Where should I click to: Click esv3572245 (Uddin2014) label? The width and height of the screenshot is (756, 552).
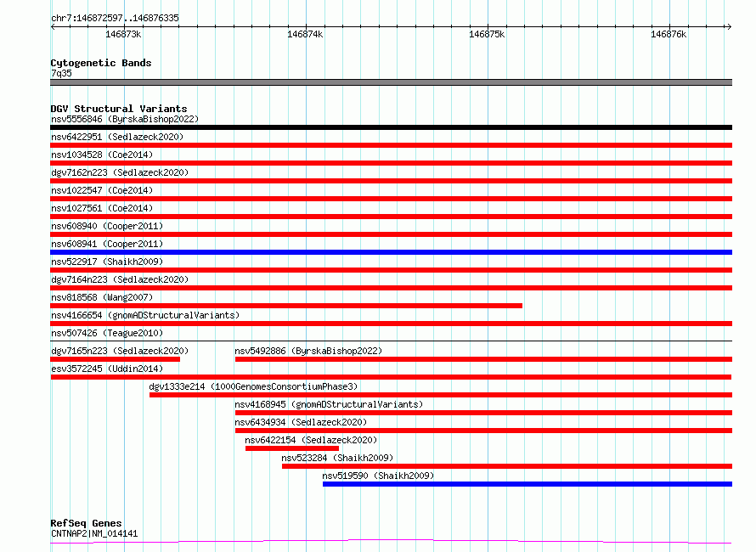point(107,369)
